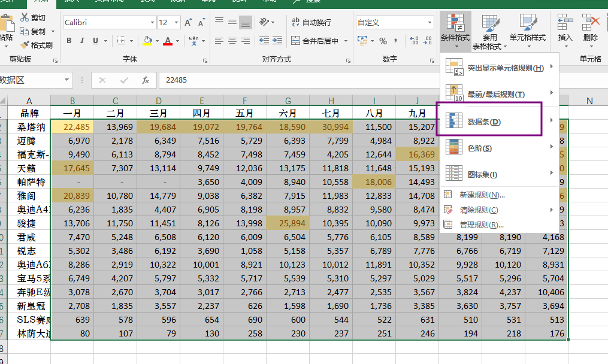This screenshot has width=608, height=364.
Task: Click the Copy (复制) button
Action: click(x=33, y=31)
